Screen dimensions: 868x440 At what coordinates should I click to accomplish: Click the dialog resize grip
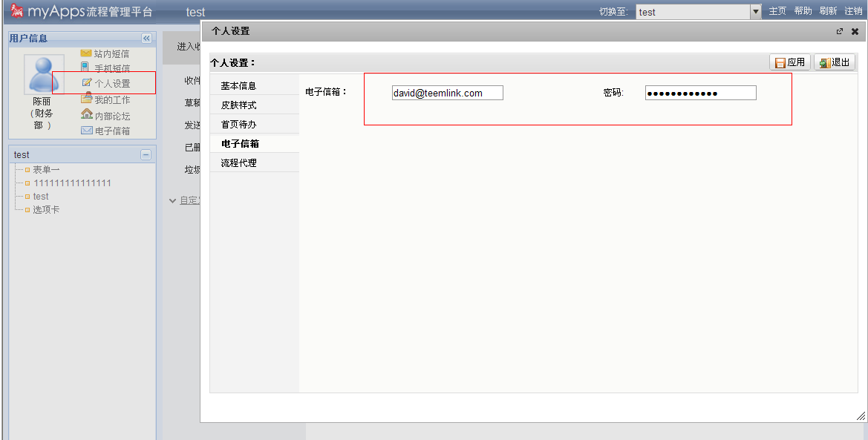coord(861,416)
